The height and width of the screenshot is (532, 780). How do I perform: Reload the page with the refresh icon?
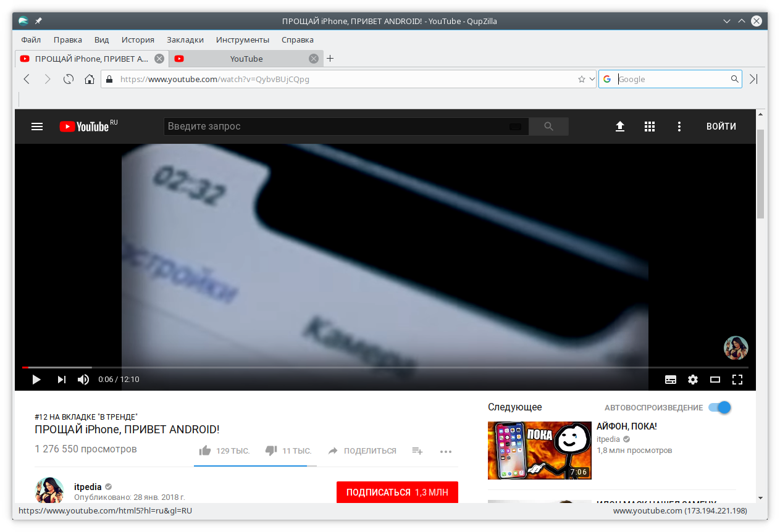coord(69,79)
